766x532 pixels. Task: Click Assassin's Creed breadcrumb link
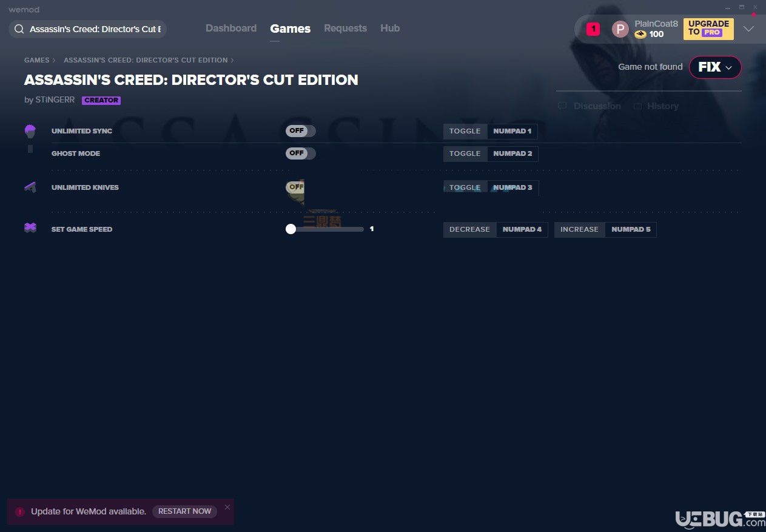tap(146, 60)
